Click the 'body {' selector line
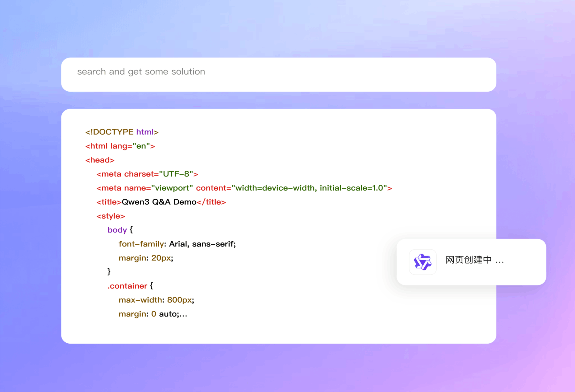Screen dimensions: 575x392 coord(120,230)
